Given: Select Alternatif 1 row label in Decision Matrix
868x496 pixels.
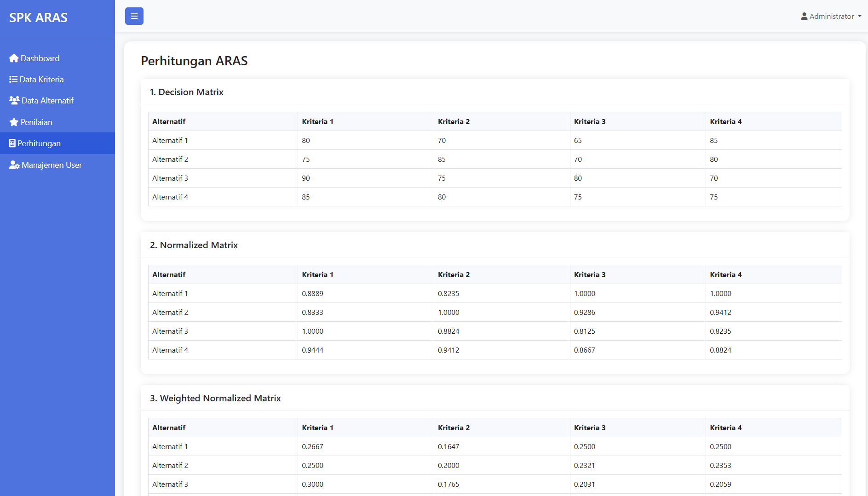Looking at the screenshot, I should click(x=170, y=141).
